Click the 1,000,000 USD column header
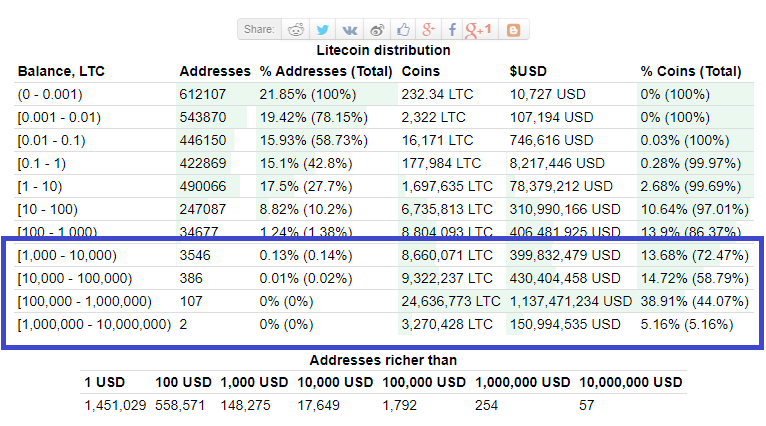 pyautogui.click(x=523, y=382)
